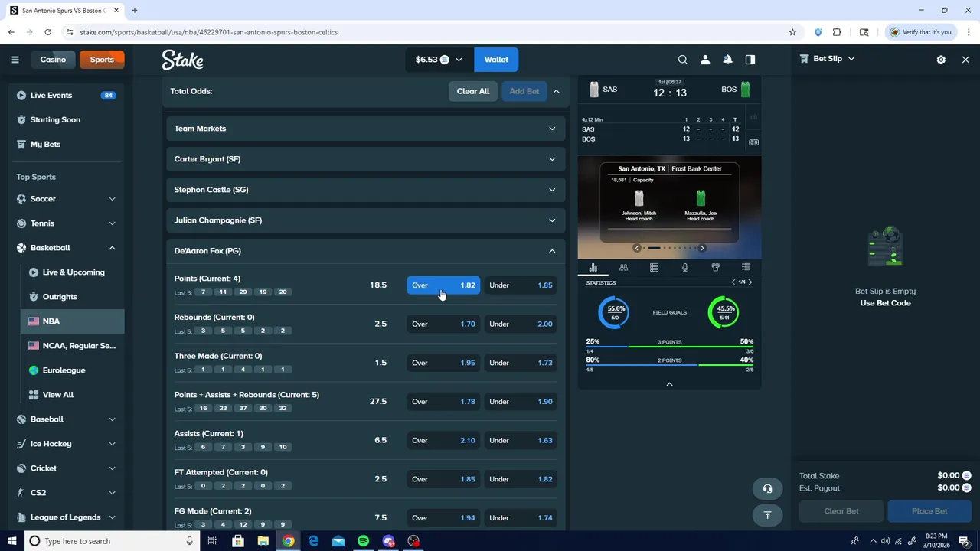This screenshot has width=980, height=551.
Task: Toggle Points Over 1.82 selection
Action: pyautogui.click(x=443, y=285)
